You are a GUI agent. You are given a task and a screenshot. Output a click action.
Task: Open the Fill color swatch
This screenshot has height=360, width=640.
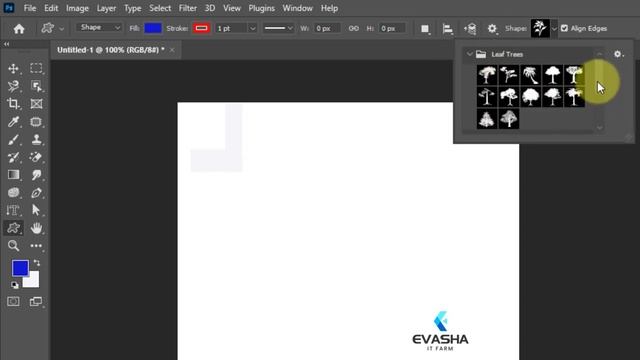153,28
